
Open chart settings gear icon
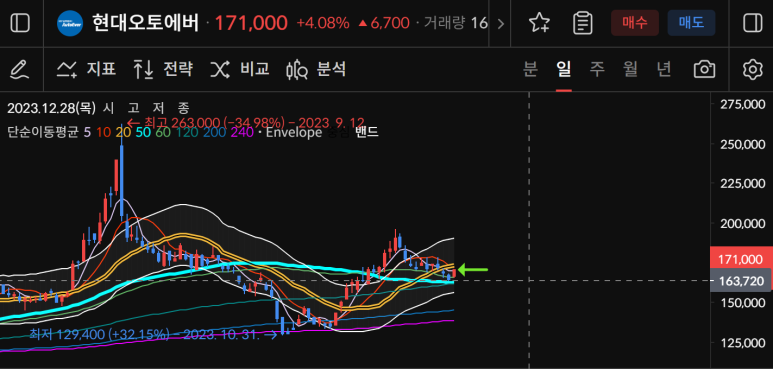752,69
